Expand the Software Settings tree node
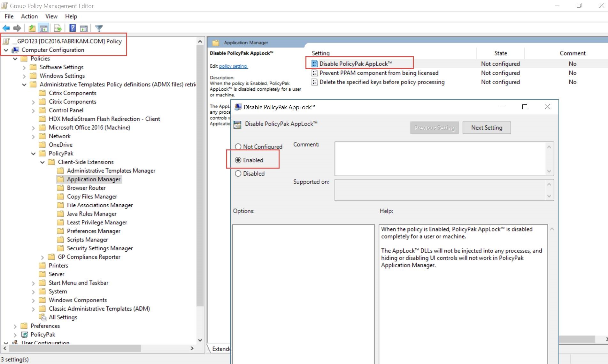The image size is (608, 364). point(24,67)
